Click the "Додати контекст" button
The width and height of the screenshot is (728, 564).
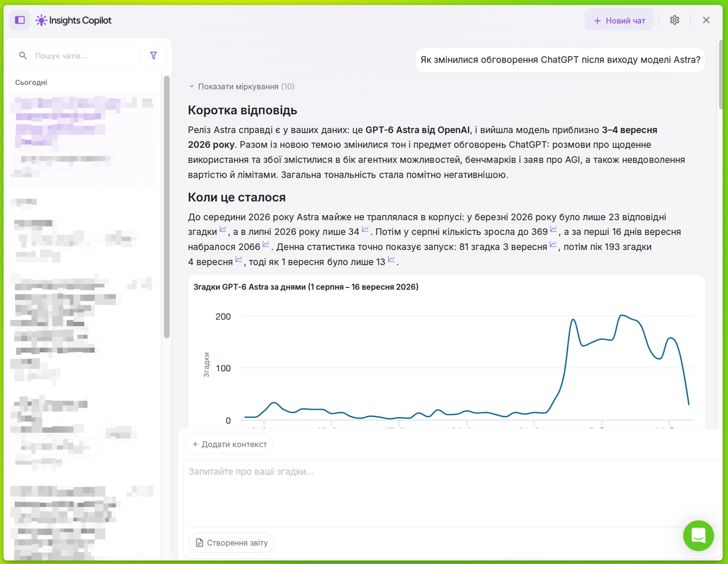point(230,444)
